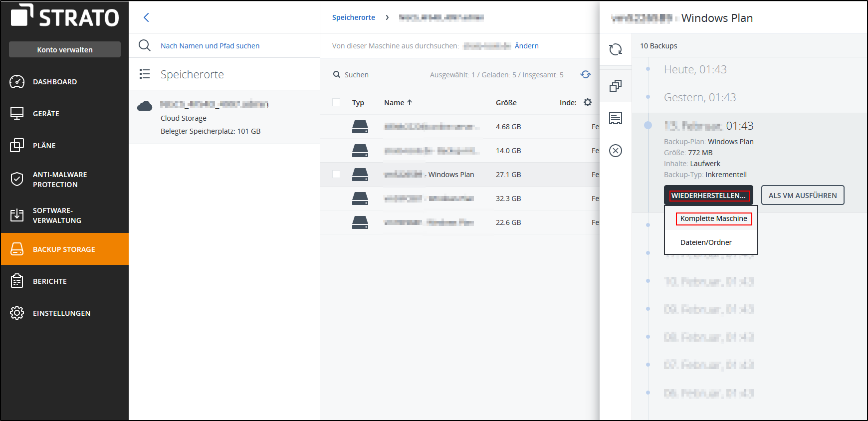Click the refresh icon beside the totals
Image resolution: width=868 pixels, height=421 pixels.
586,74
